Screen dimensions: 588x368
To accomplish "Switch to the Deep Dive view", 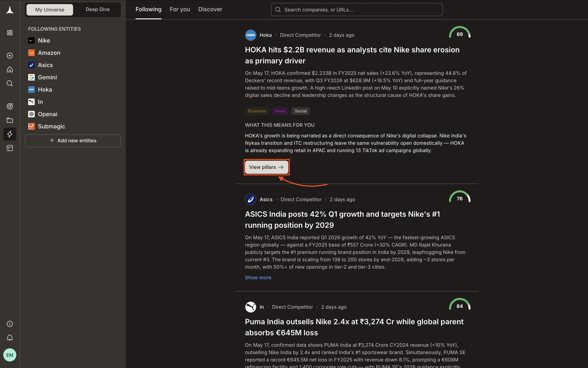I will tap(97, 9).
